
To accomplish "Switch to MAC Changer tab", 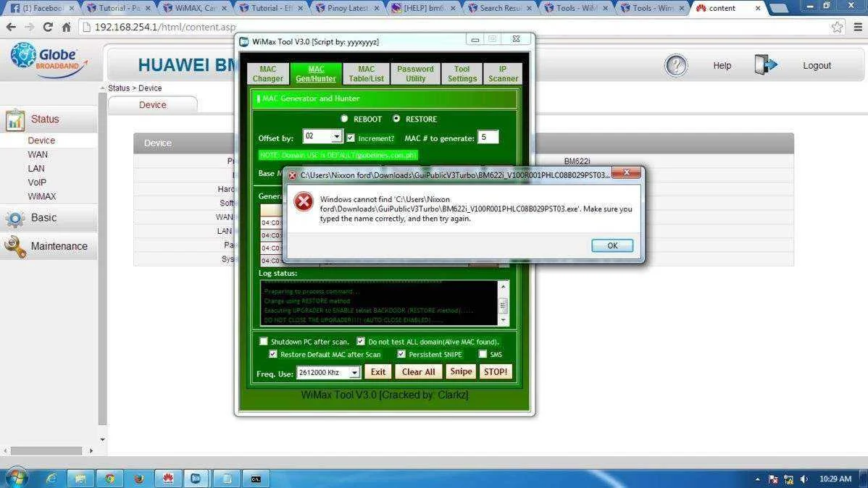I will [268, 74].
